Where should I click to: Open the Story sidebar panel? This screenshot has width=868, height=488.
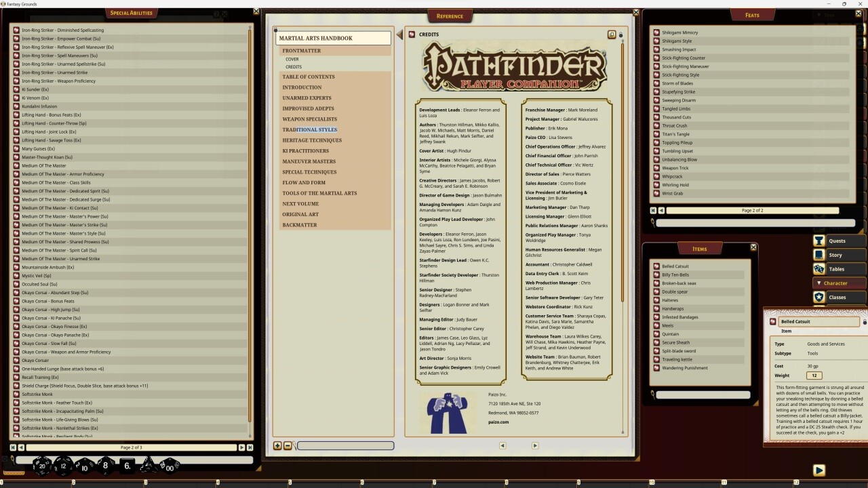[x=838, y=254]
